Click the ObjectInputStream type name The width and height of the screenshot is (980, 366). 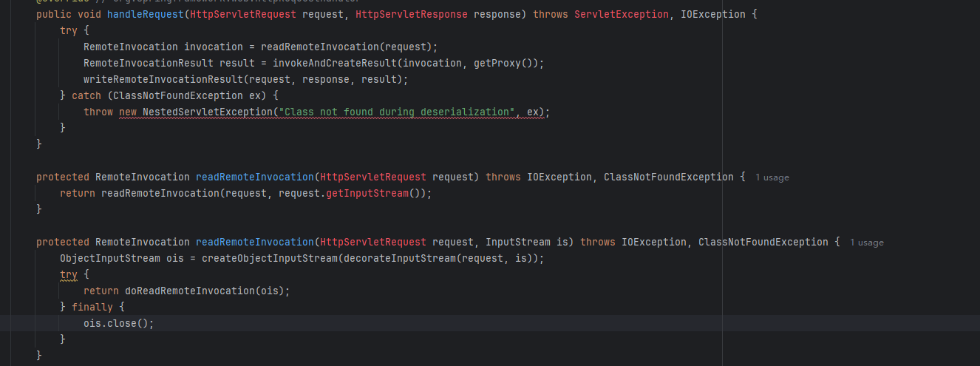110,258
